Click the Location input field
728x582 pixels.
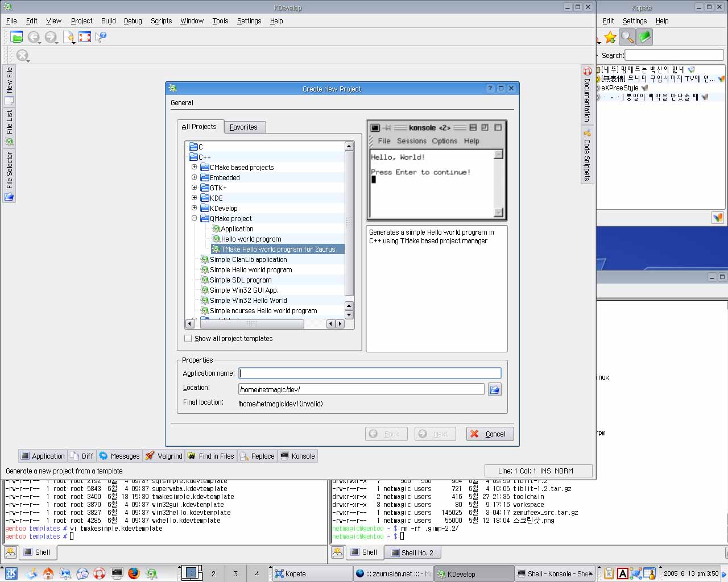point(361,389)
